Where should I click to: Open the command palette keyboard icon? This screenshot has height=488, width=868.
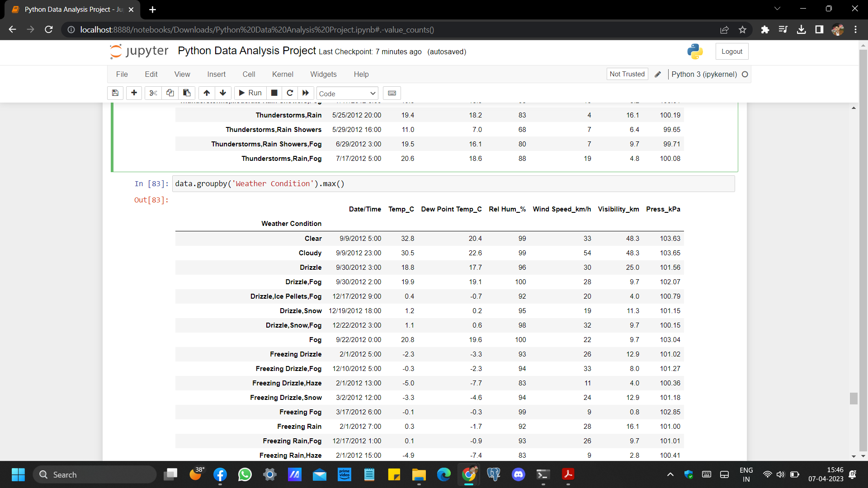(x=392, y=93)
